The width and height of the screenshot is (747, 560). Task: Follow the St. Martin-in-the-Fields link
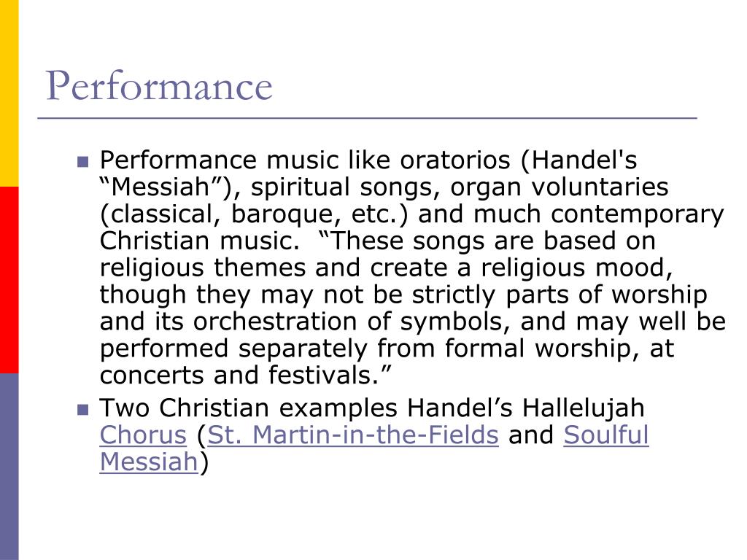pos(353,435)
